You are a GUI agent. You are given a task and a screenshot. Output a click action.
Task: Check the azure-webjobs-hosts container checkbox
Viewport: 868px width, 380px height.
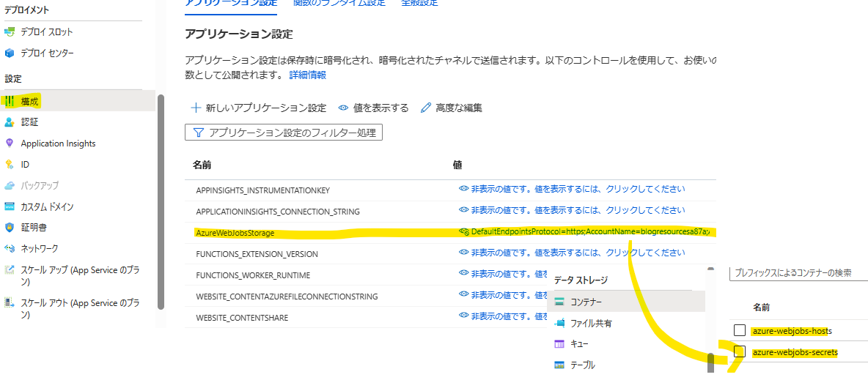pyautogui.click(x=740, y=331)
